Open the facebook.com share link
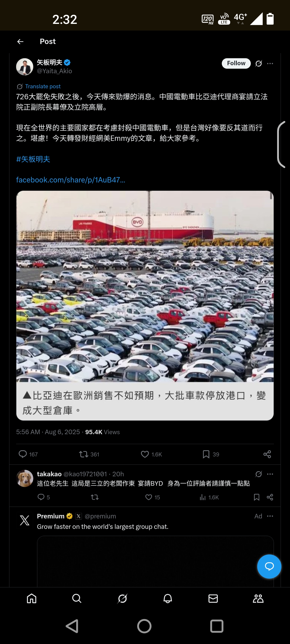 (71, 180)
